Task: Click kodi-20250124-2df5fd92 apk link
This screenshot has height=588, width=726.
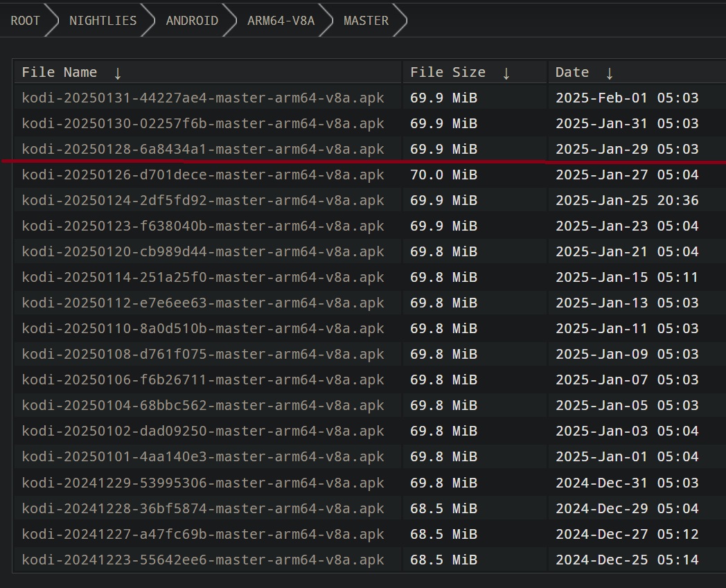Action: pos(203,201)
